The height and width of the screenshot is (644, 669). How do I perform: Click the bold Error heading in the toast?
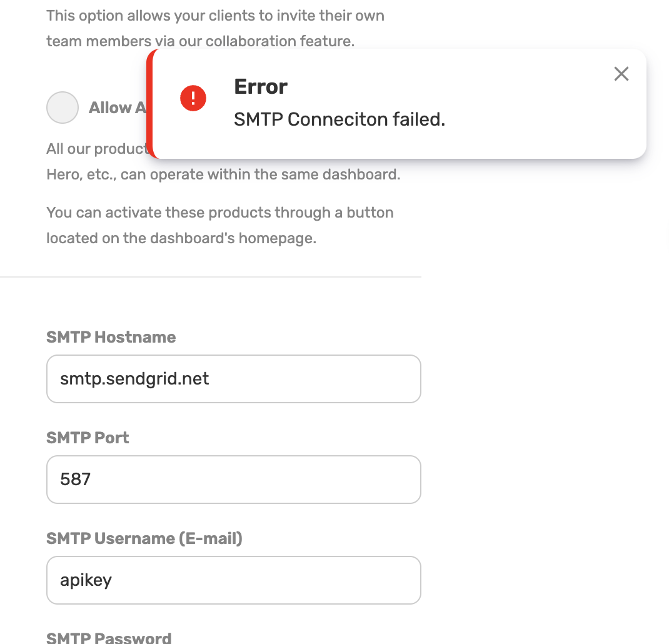261,87
